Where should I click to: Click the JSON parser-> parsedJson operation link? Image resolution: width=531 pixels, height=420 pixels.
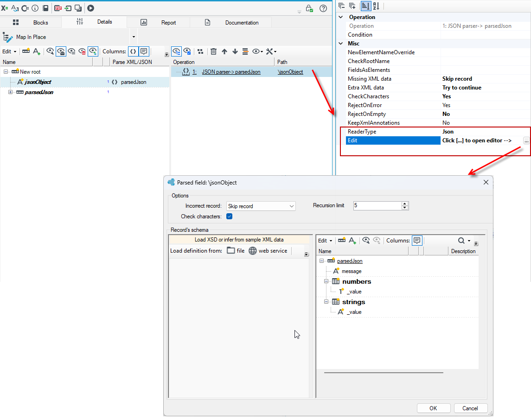(231, 72)
